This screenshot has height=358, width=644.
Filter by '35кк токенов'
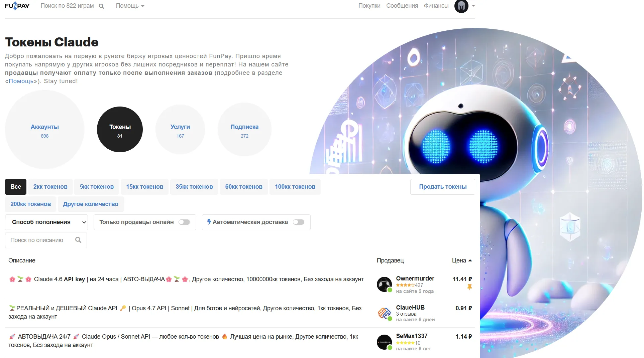pyautogui.click(x=194, y=187)
